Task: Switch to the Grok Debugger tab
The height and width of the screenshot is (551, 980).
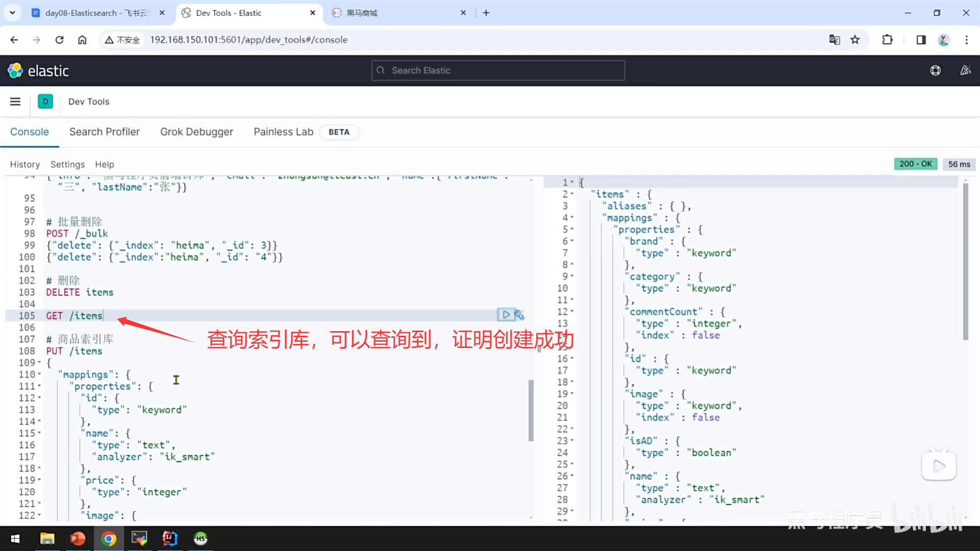Action: 197,132
